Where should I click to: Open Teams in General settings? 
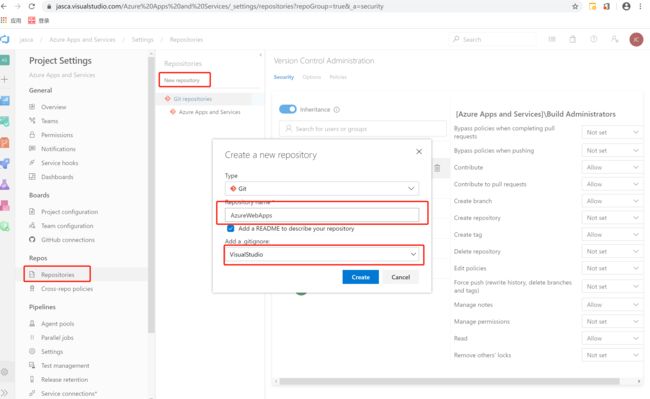[49, 121]
